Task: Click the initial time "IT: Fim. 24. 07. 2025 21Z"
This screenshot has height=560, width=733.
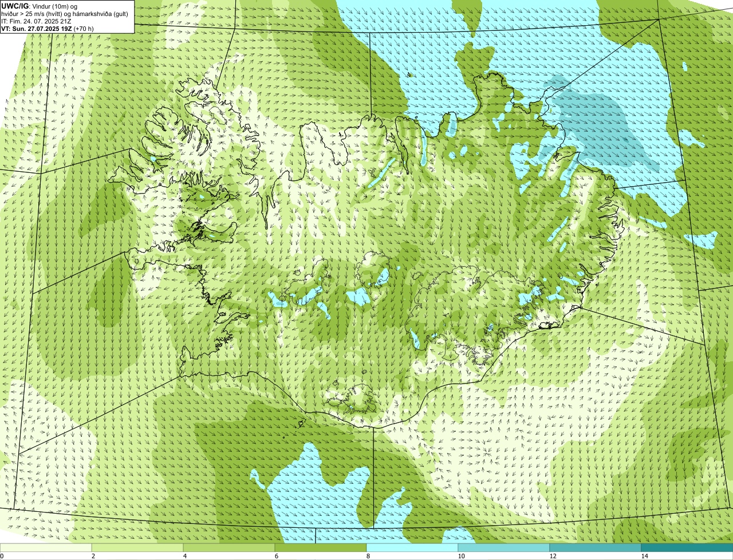Action: pos(37,21)
